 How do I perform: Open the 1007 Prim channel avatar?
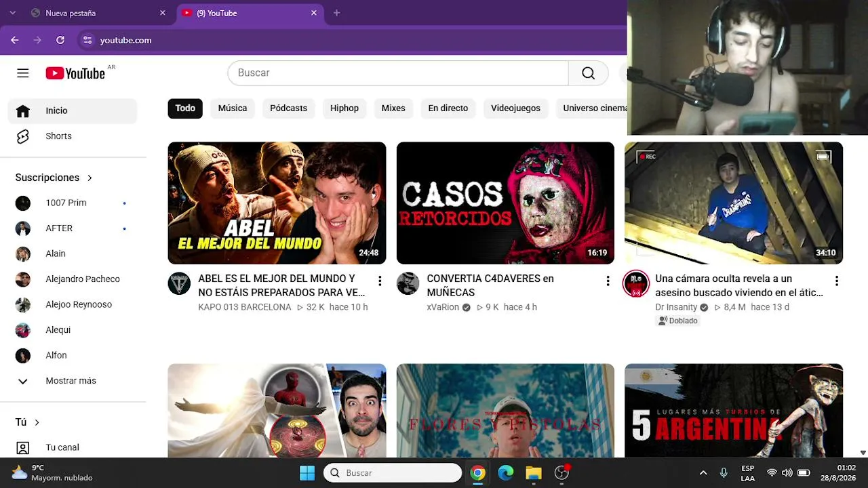click(x=23, y=203)
